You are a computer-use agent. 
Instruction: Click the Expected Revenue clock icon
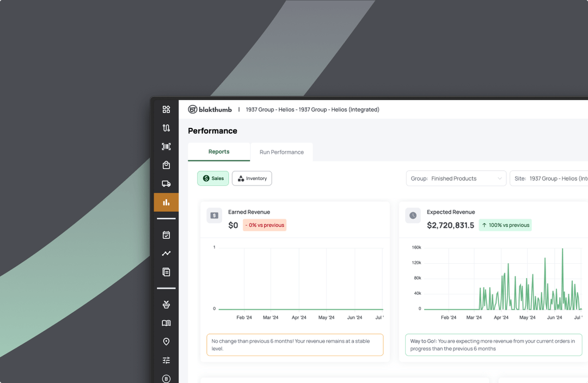413,215
